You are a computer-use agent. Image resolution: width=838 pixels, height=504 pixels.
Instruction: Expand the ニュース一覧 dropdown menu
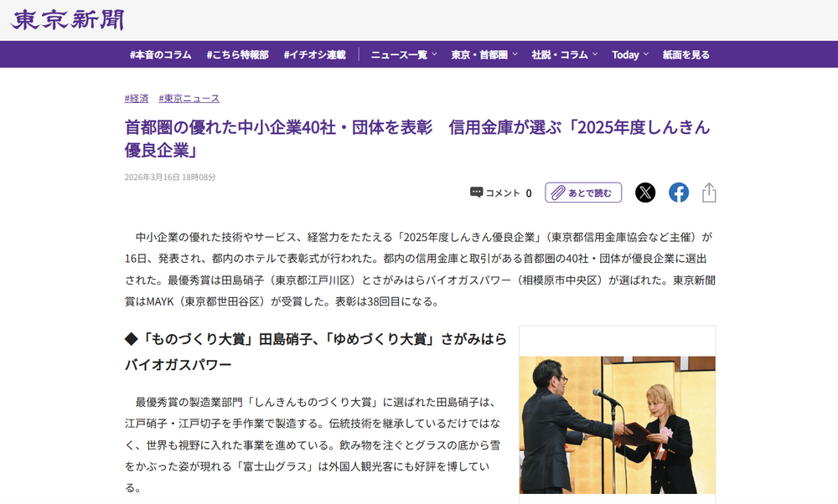[404, 54]
